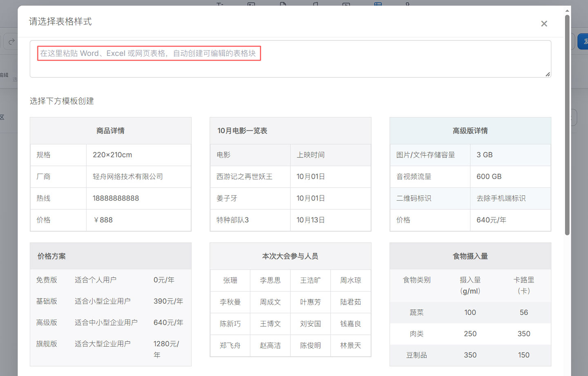Select the 商品详情 table template
The image size is (588, 376).
111,174
